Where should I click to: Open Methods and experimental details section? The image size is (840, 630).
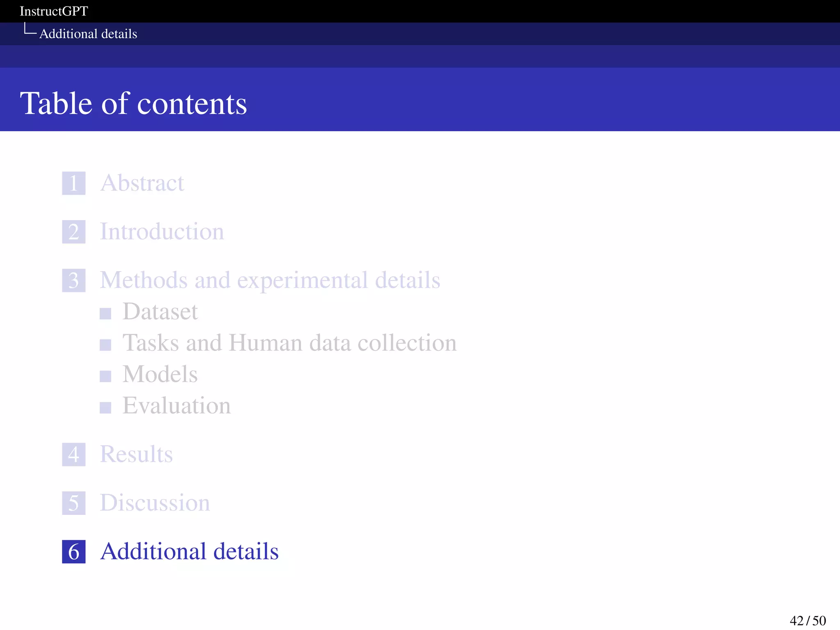[270, 280]
